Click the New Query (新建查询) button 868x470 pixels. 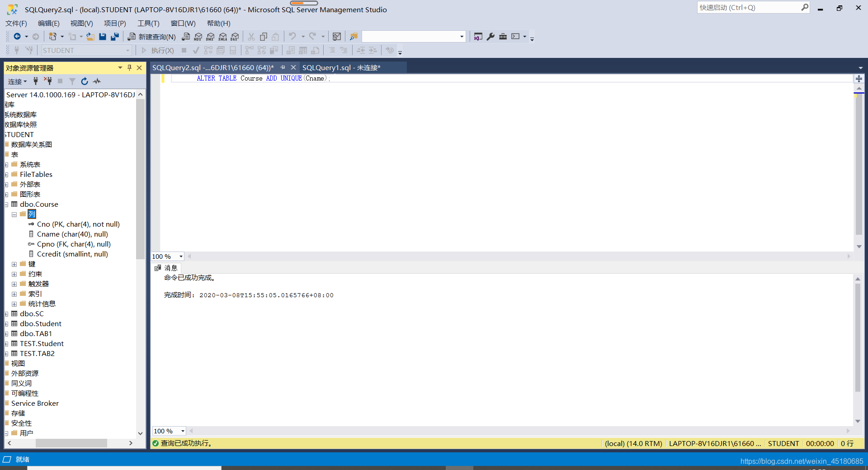[x=152, y=37]
